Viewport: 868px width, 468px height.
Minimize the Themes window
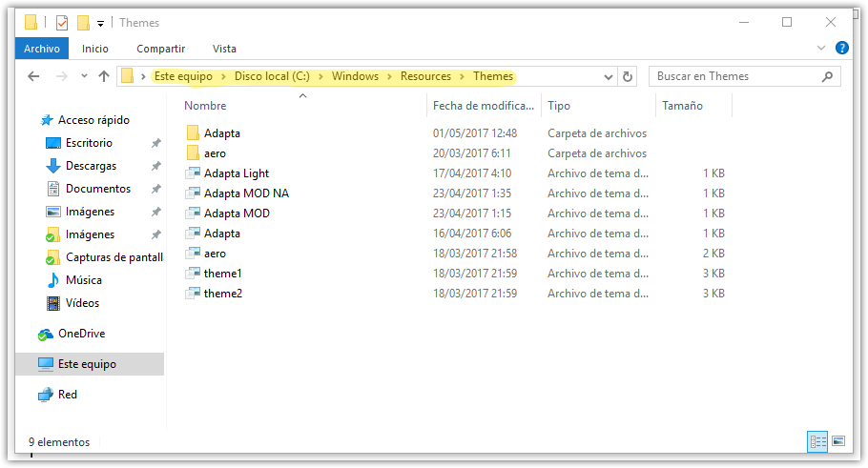[744, 22]
